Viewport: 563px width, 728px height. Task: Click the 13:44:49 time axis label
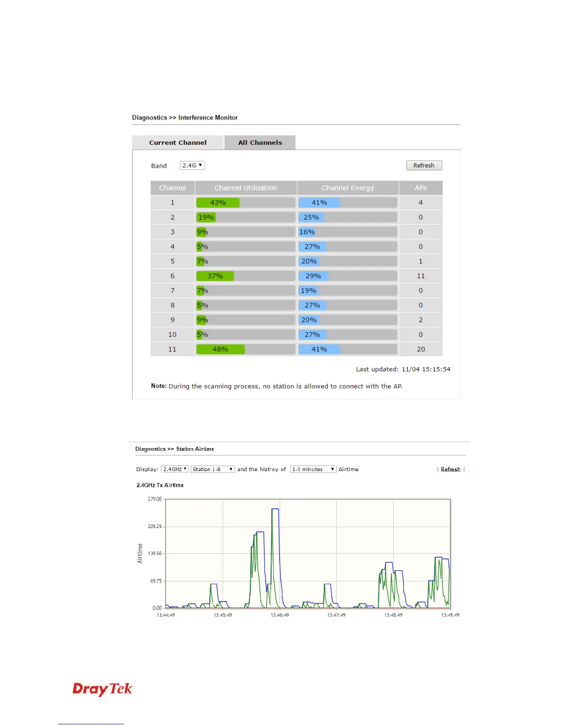click(x=166, y=615)
